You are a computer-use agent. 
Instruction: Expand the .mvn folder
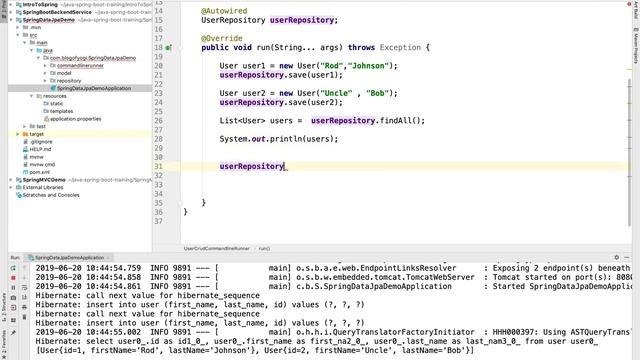tap(18, 27)
